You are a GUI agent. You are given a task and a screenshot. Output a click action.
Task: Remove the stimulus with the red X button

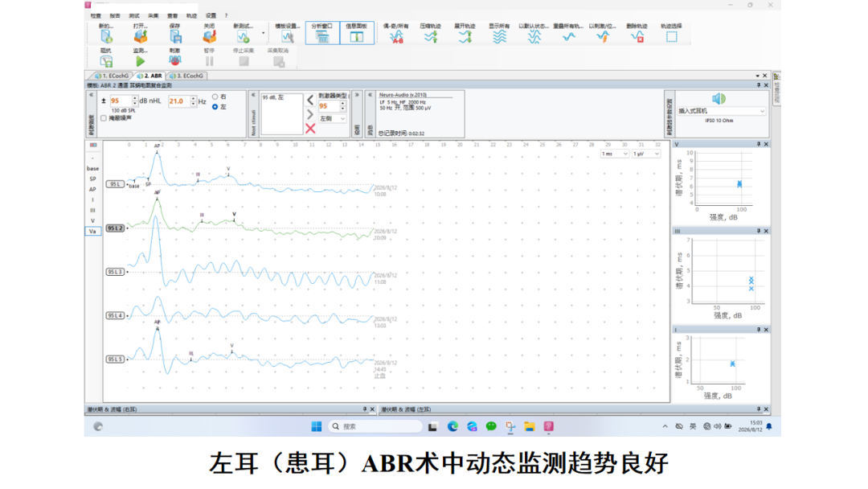pyautogui.click(x=310, y=129)
